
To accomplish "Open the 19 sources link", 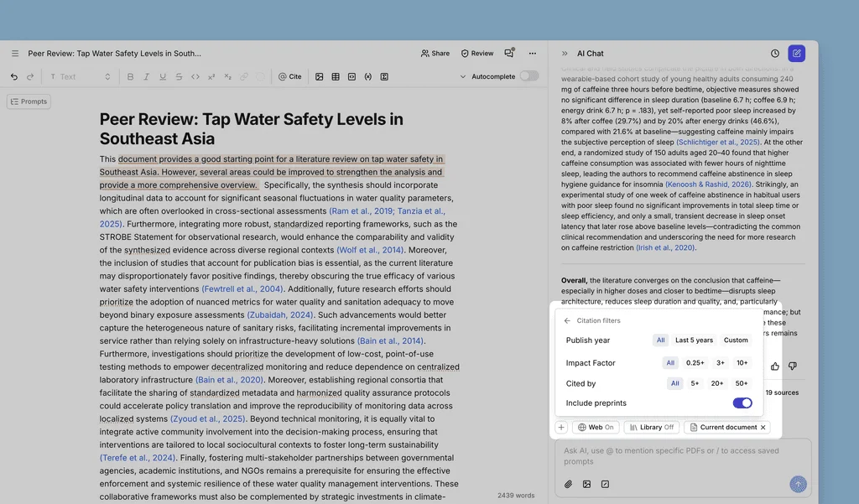I will point(782,392).
